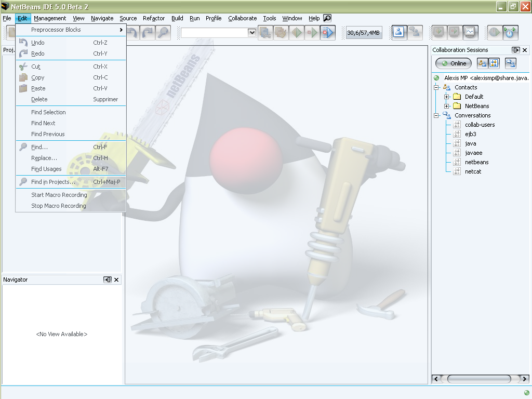Open the File menu

point(7,18)
